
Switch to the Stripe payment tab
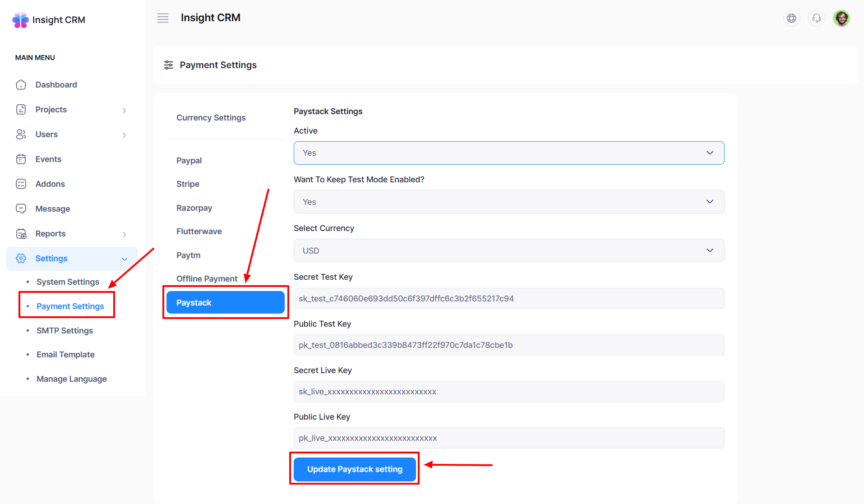[188, 184]
